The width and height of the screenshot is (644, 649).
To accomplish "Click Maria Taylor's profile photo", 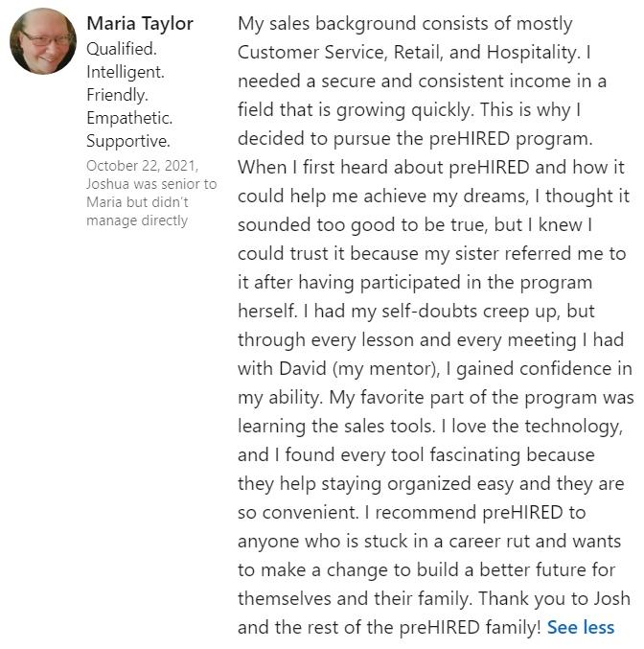I will click(42, 41).
